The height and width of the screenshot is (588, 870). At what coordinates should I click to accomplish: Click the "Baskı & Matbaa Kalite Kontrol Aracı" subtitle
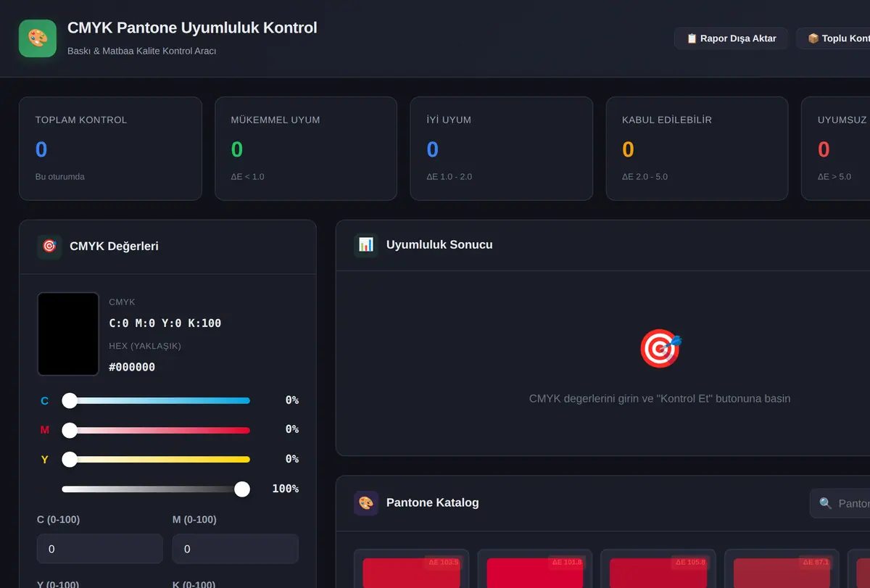tap(141, 51)
